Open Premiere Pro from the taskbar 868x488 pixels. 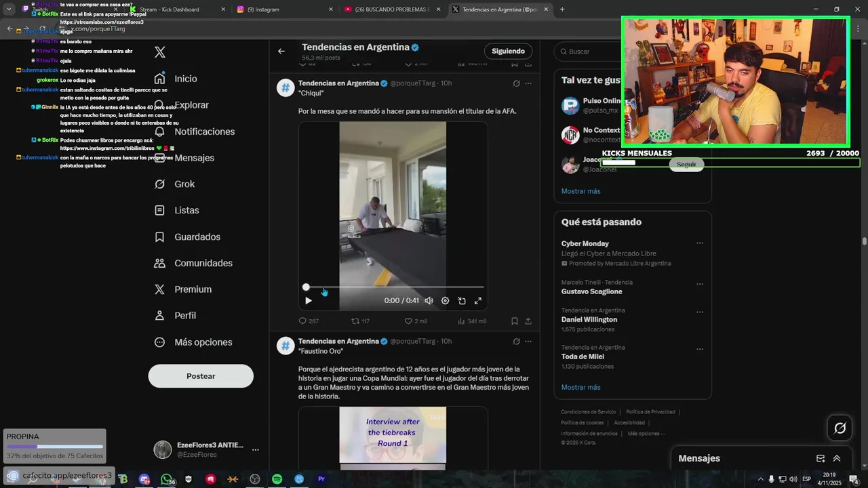pyautogui.click(x=321, y=479)
